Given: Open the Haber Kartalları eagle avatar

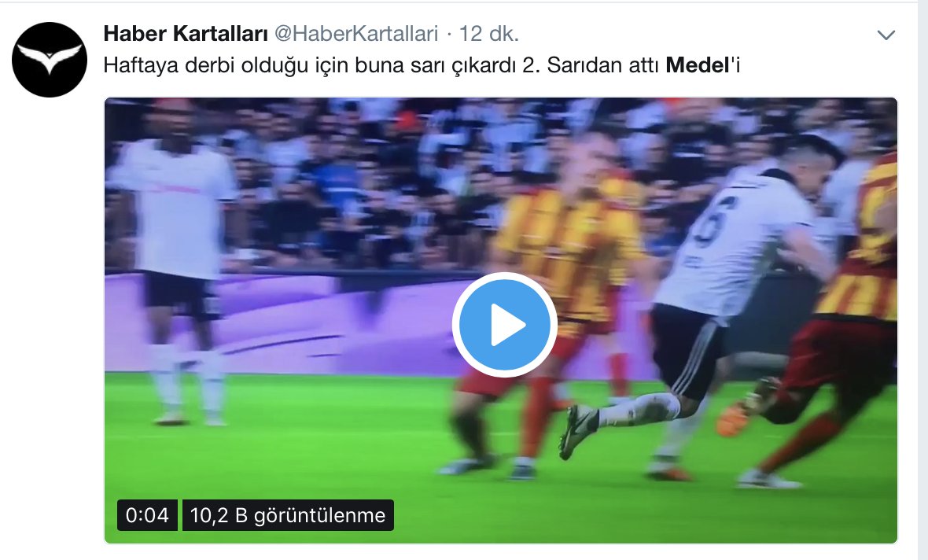Looking at the screenshot, I should tap(50, 60).
